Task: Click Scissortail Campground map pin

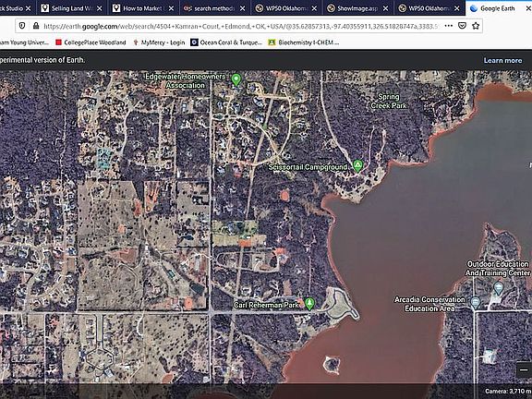Action: (357, 166)
